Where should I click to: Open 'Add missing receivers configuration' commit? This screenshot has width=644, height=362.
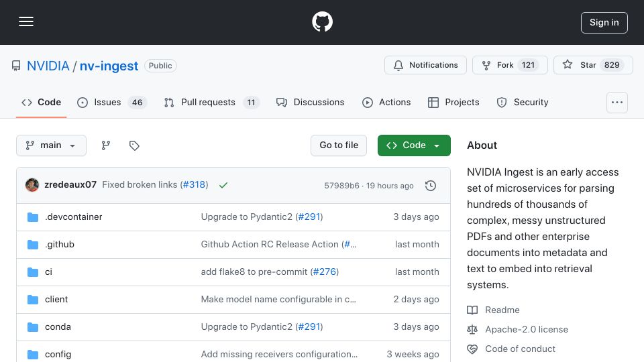pos(279,354)
